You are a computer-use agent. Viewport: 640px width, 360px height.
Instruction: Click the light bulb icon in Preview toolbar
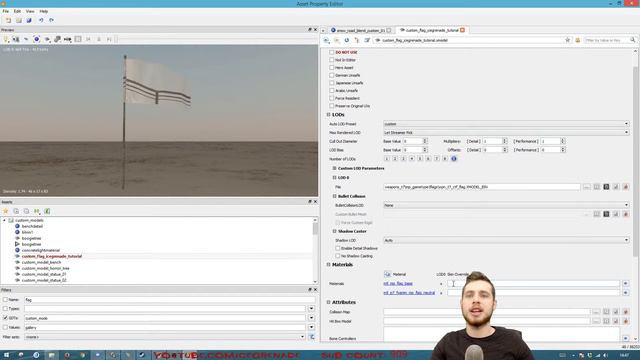[x=6, y=39]
